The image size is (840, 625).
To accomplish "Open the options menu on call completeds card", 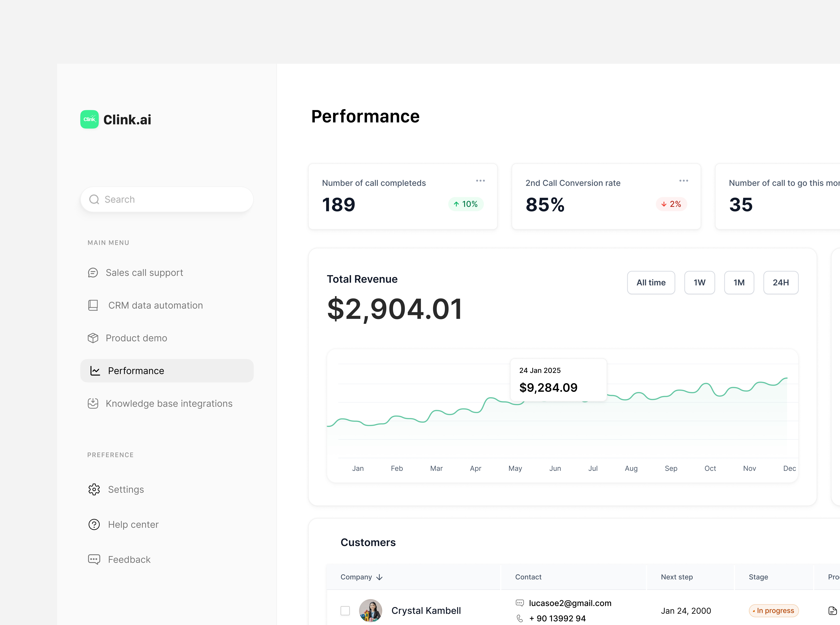I will 480,181.
